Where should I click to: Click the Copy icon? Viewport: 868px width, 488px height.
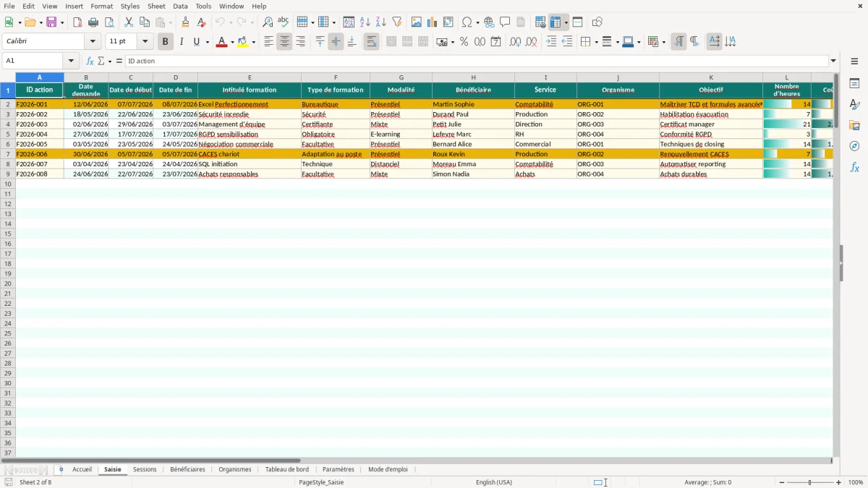point(145,22)
